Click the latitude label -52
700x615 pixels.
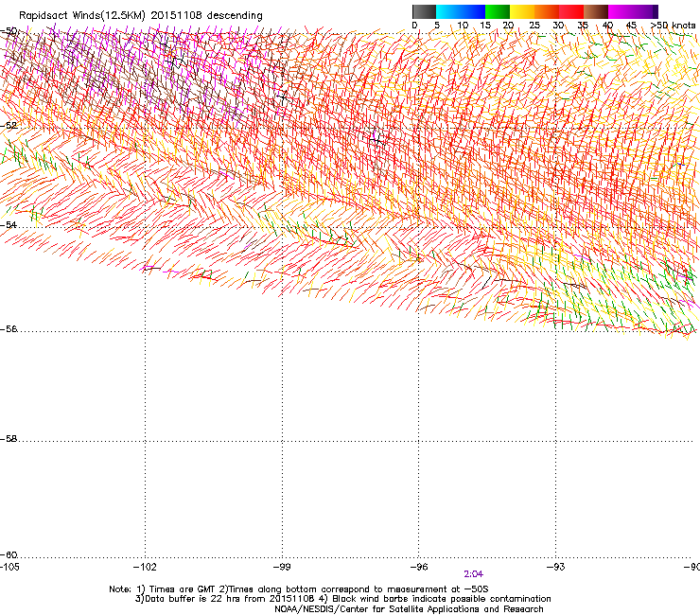click(x=9, y=126)
